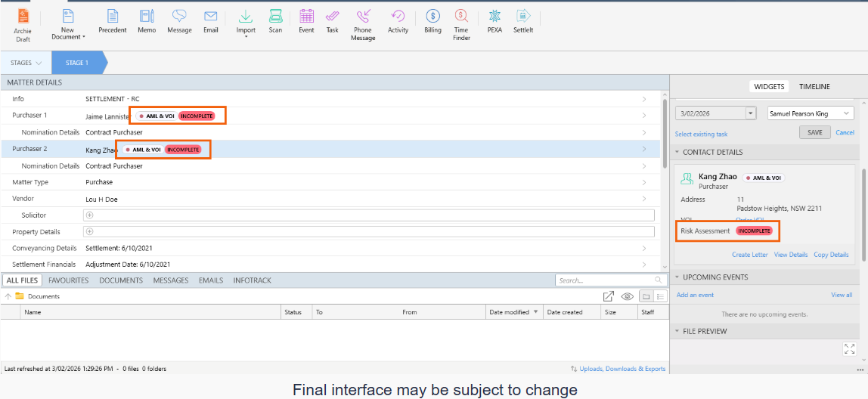This screenshot has width=868, height=399.
Task: Click View all events link
Action: (x=842, y=295)
